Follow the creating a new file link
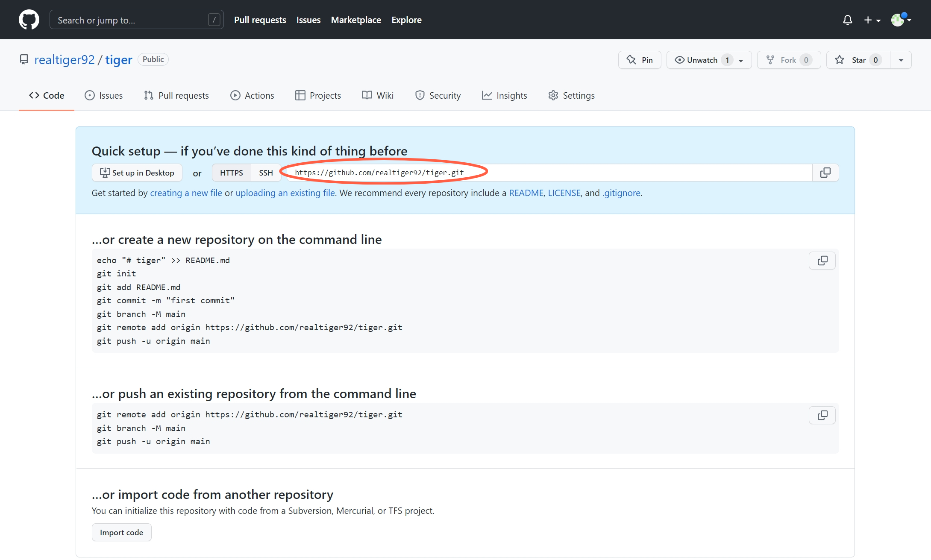The image size is (931, 560). pos(186,193)
